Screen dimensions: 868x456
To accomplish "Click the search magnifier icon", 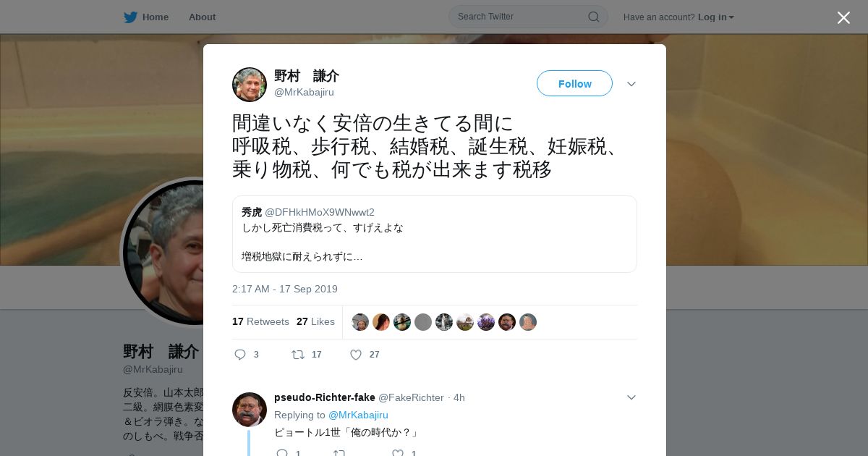I will pyautogui.click(x=593, y=17).
